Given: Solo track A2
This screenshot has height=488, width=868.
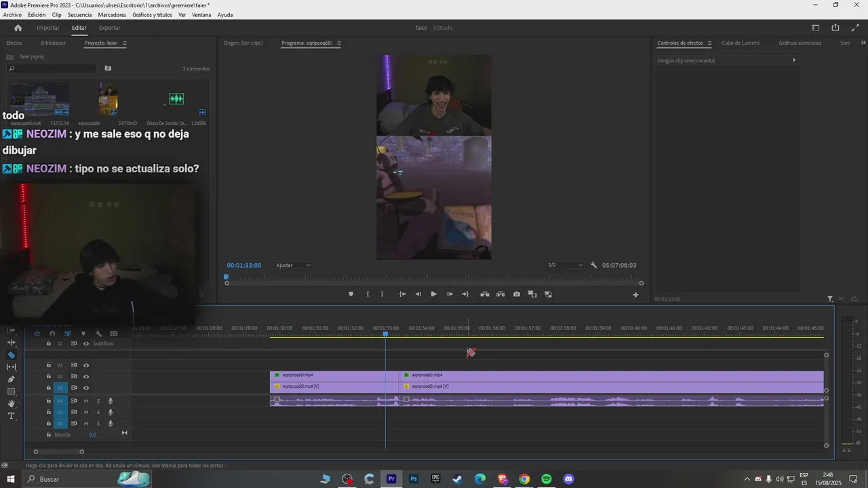Looking at the screenshot, I should tap(98, 412).
